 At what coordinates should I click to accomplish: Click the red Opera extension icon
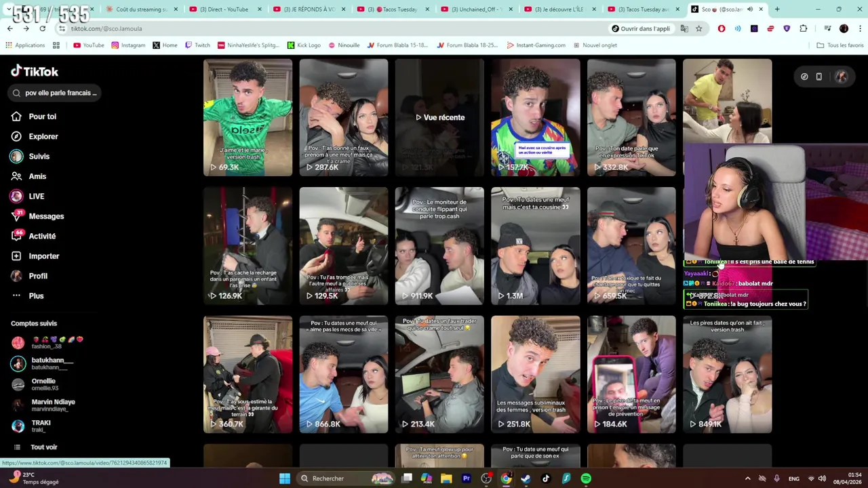tap(722, 28)
